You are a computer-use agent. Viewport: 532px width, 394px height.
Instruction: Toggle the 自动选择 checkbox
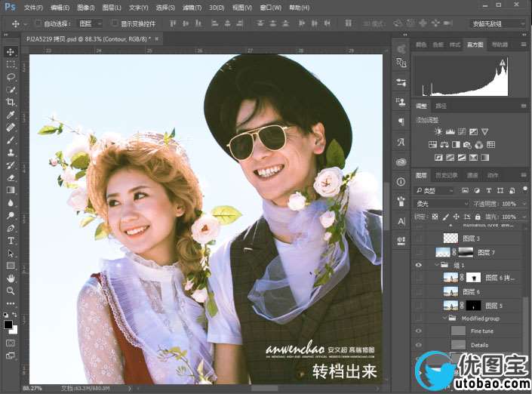(38, 23)
